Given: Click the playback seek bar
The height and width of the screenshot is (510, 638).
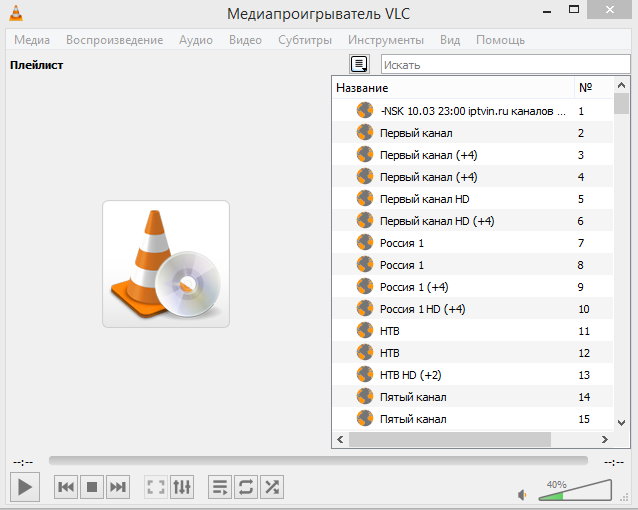Looking at the screenshot, I should pos(318,460).
